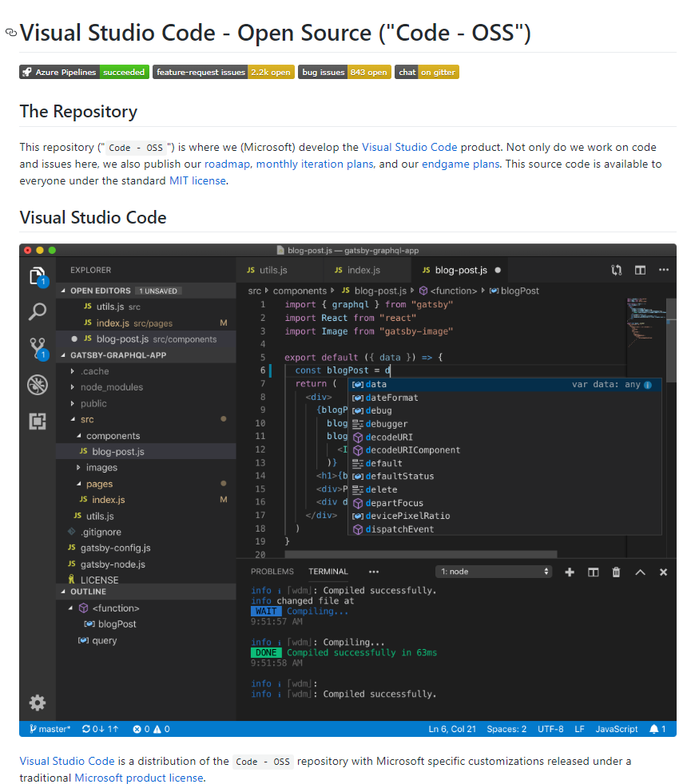The height and width of the screenshot is (784, 695).
Task: Open Source Control icon in activity bar
Action: (38, 349)
